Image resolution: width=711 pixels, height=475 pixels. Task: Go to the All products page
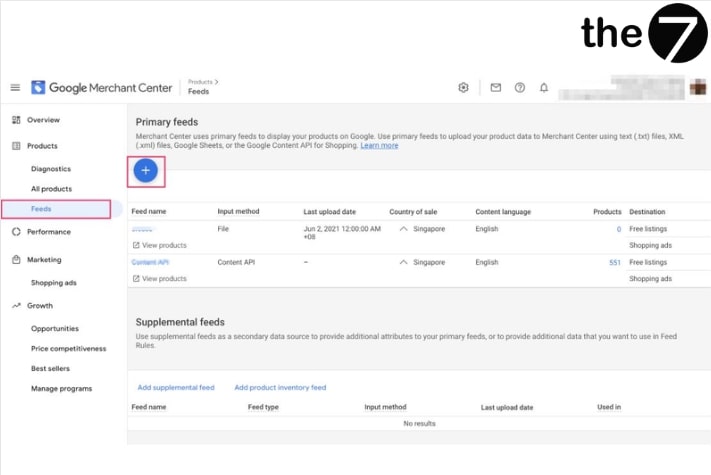click(x=51, y=189)
